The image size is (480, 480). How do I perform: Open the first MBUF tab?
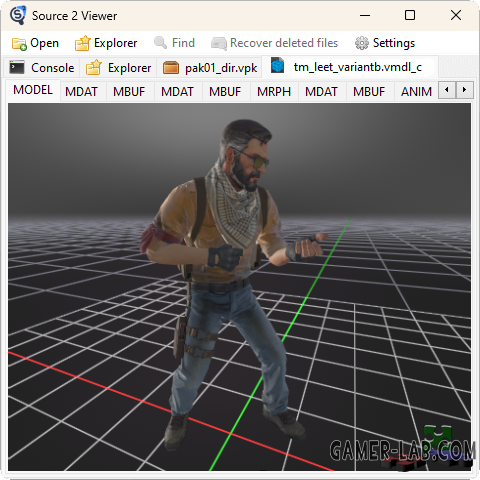[x=129, y=92]
